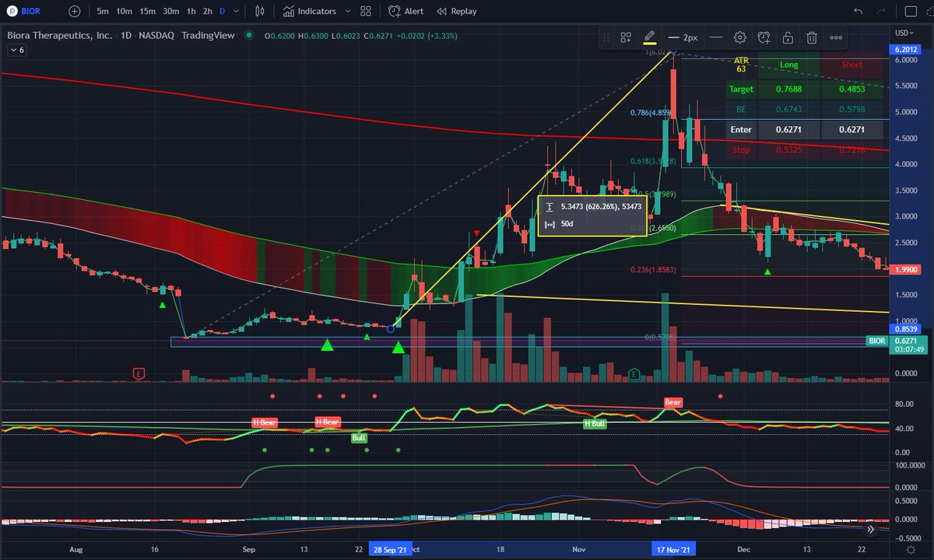This screenshot has height=560, width=934.
Task: Redo the chart action
Action: point(881,12)
